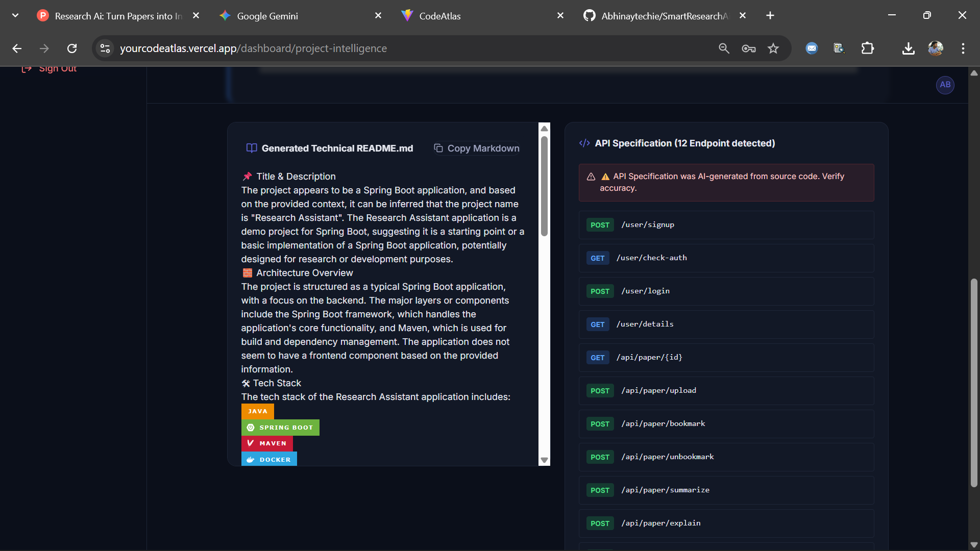
Task: Click the Java badge in the tech stack
Action: [257, 411]
